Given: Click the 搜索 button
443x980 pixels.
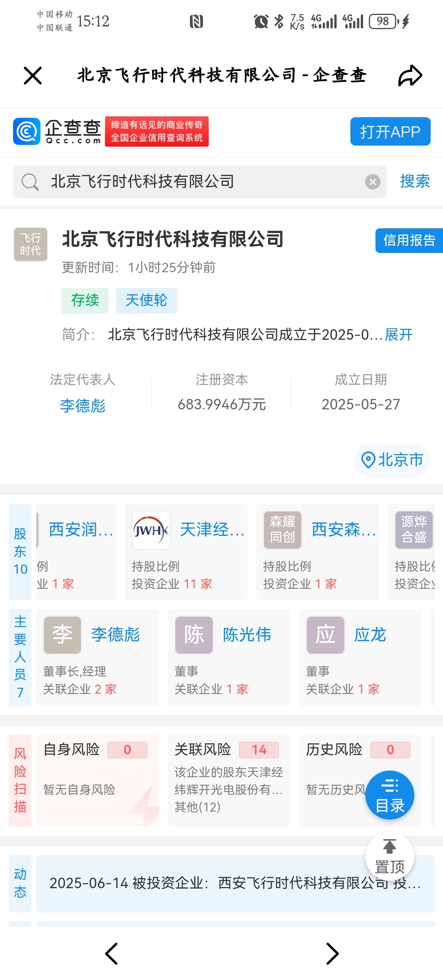Looking at the screenshot, I should tap(415, 181).
